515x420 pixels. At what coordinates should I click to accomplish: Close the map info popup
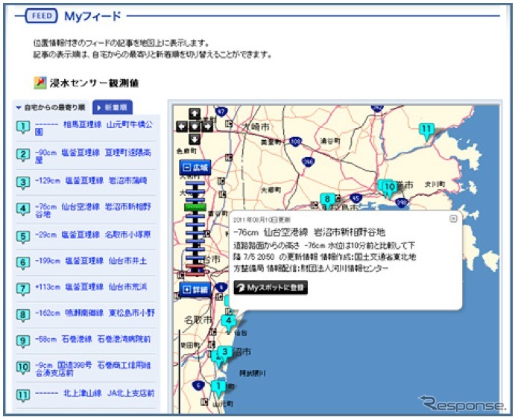tap(452, 219)
